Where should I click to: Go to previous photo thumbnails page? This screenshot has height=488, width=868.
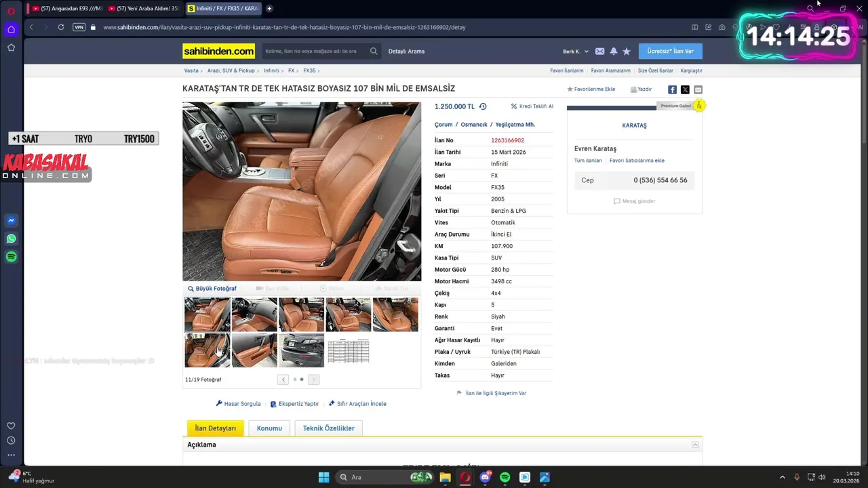283,380
